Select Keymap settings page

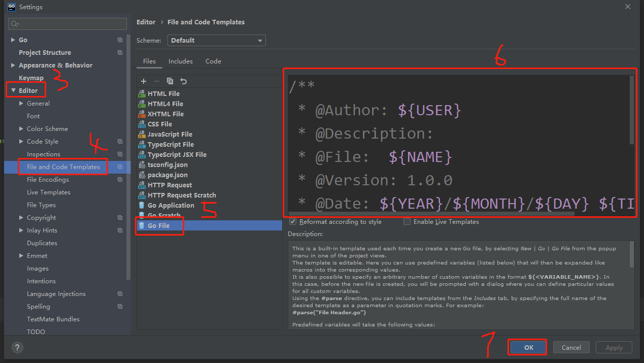31,78
